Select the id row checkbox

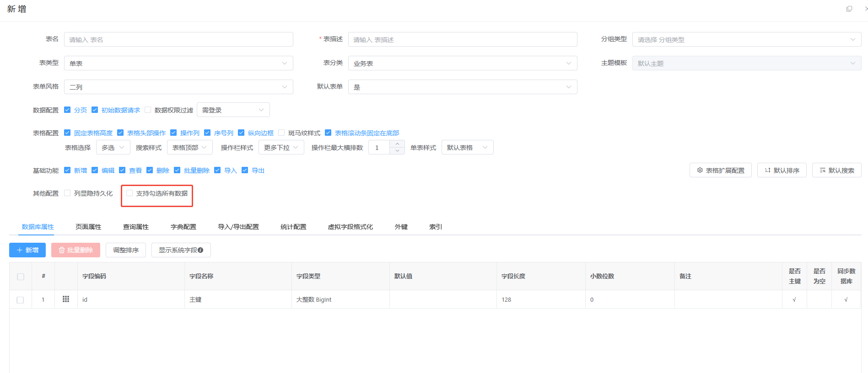pos(20,300)
